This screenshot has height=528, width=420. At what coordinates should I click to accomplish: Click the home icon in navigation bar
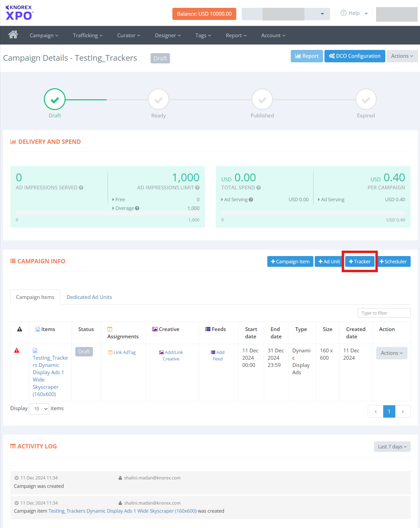coord(13,35)
